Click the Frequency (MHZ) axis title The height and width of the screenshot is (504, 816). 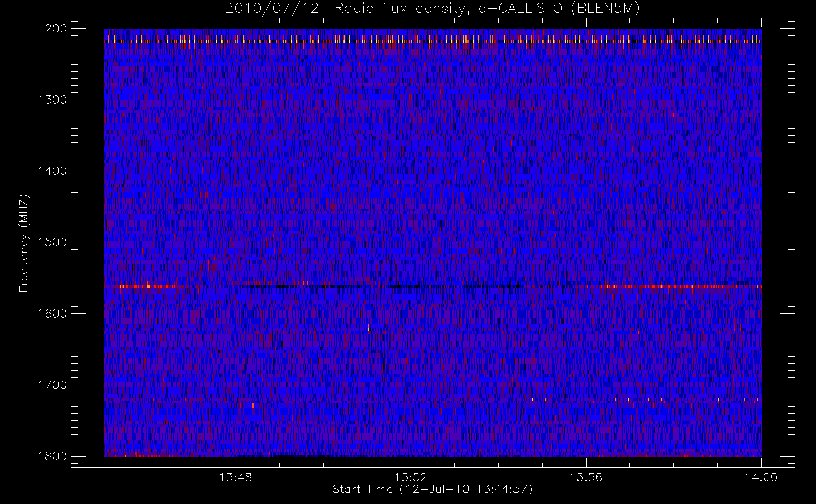[24, 243]
